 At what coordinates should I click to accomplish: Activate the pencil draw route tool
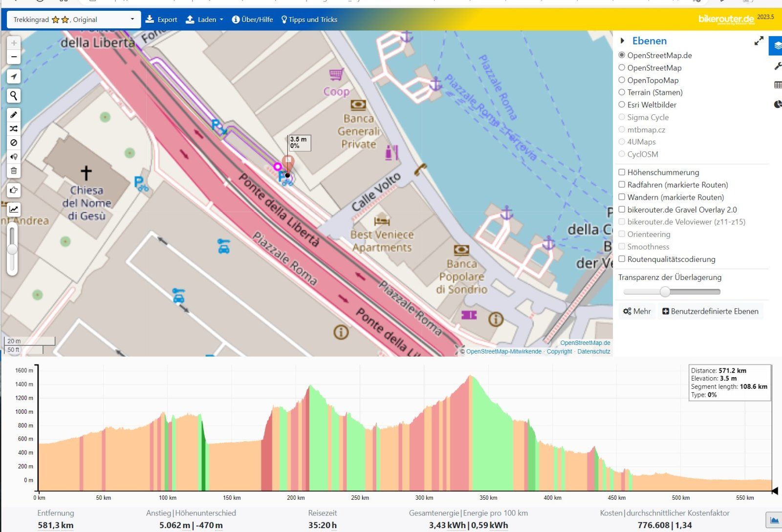click(14, 115)
